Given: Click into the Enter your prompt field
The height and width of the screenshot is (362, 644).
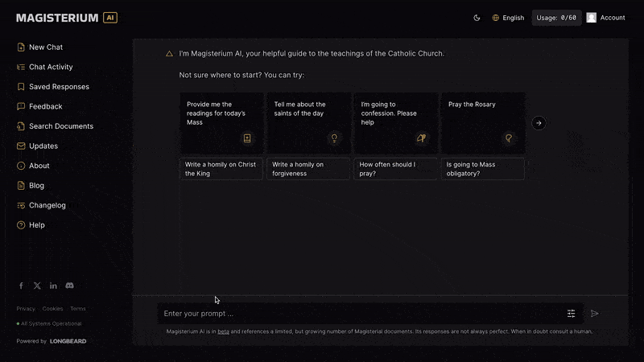Looking at the screenshot, I should coord(354,314).
